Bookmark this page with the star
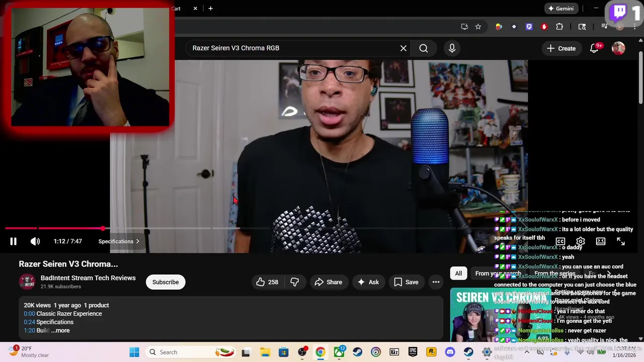 click(x=478, y=27)
